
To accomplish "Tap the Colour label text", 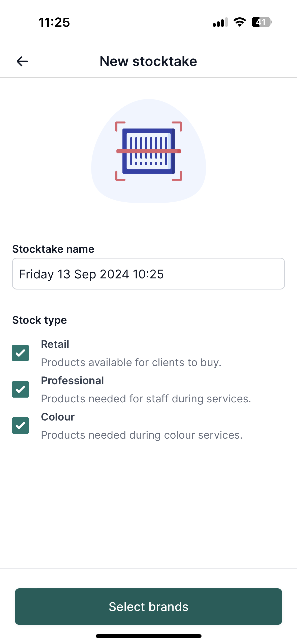I will [x=58, y=417].
